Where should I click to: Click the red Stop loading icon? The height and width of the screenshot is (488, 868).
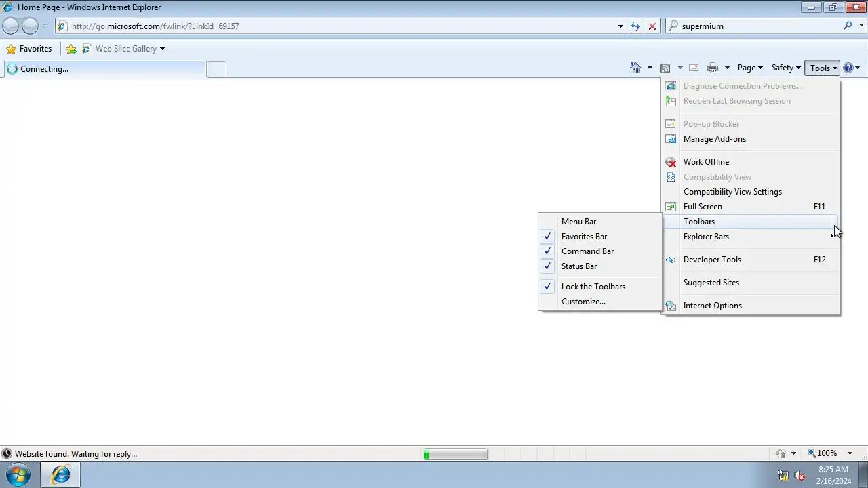pos(652,26)
